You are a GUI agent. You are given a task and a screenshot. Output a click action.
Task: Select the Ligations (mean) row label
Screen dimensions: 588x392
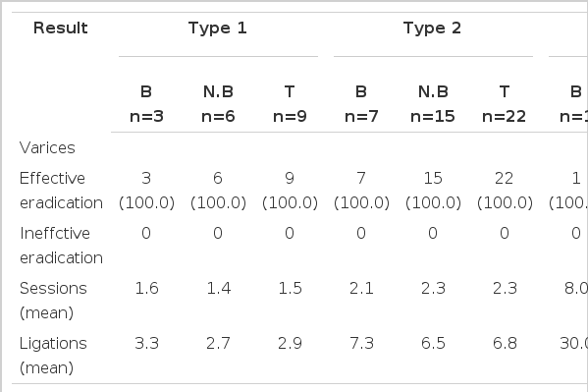(x=53, y=356)
